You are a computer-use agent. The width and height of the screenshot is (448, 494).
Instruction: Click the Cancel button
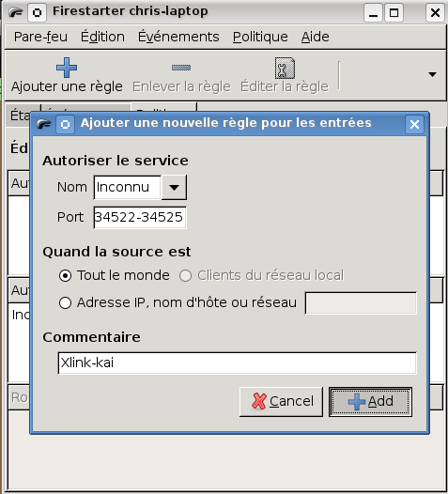[281, 402]
